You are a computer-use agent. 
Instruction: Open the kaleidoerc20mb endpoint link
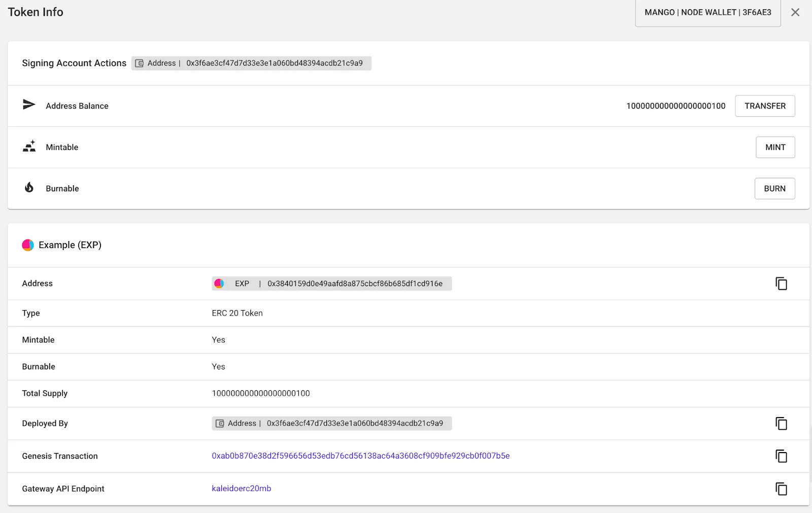[242, 489]
